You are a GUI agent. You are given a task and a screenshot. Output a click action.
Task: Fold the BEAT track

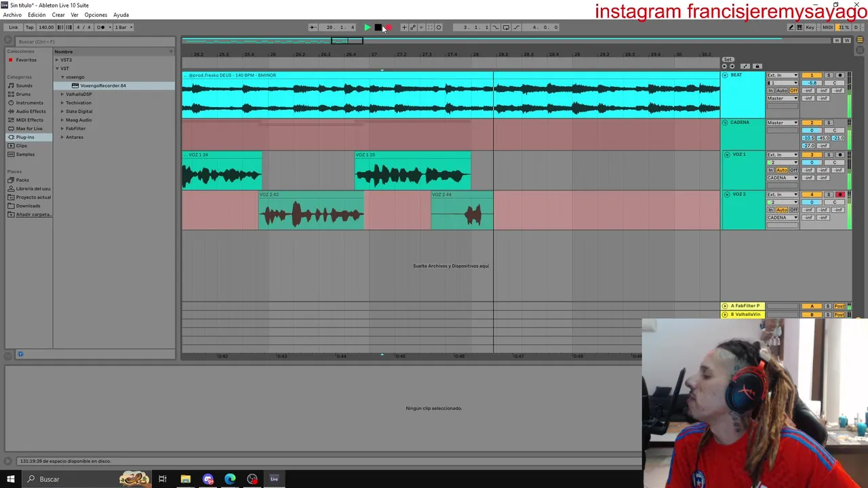[725, 75]
